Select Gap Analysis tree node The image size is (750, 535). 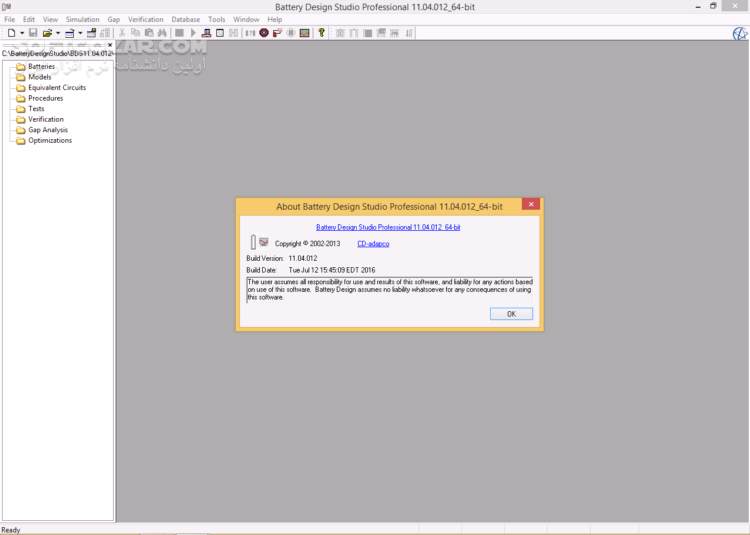48,130
